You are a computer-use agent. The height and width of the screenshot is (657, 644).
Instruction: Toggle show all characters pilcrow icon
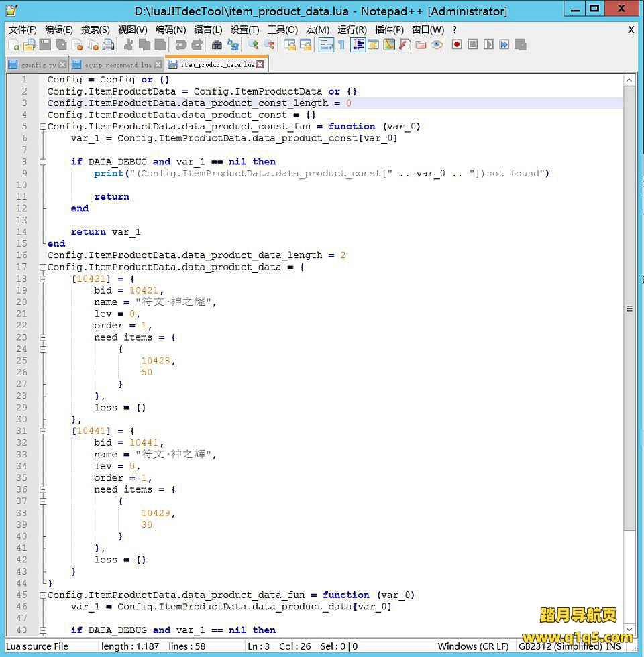pos(341,45)
